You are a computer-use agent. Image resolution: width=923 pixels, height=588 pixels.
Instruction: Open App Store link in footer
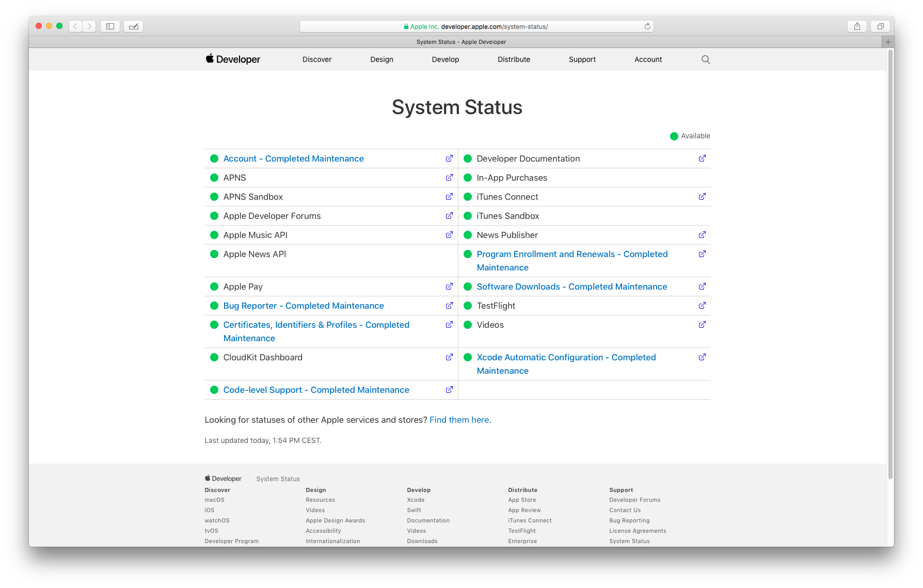coord(522,500)
